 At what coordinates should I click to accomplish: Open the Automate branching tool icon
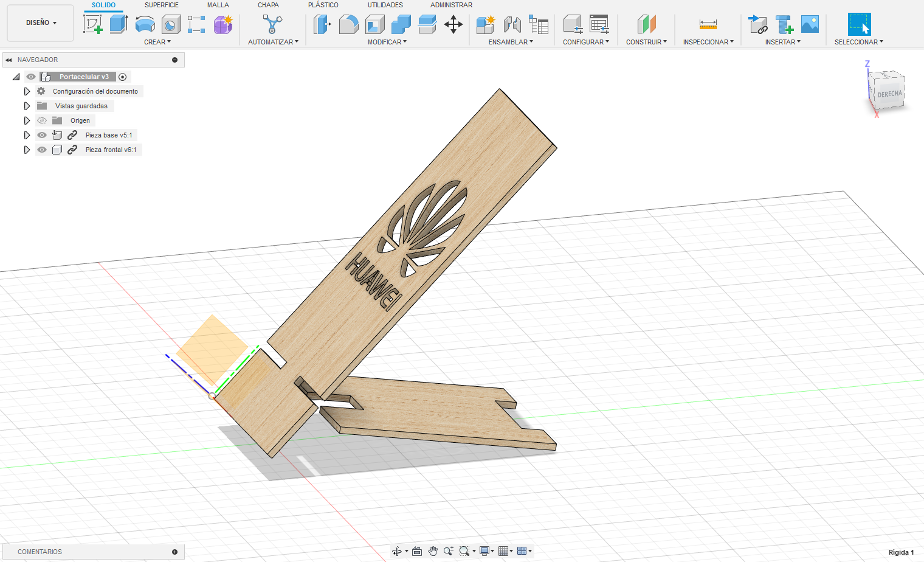pos(272,24)
